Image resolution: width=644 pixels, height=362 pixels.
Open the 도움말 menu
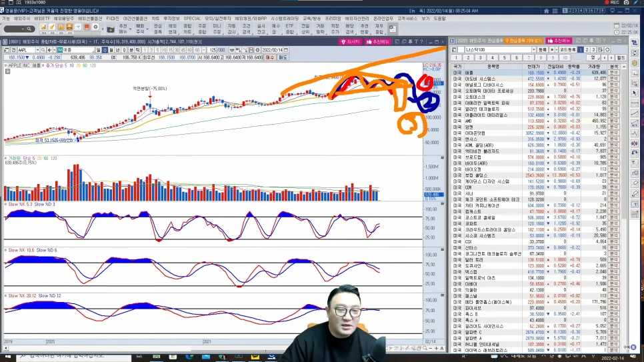coord(439,19)
